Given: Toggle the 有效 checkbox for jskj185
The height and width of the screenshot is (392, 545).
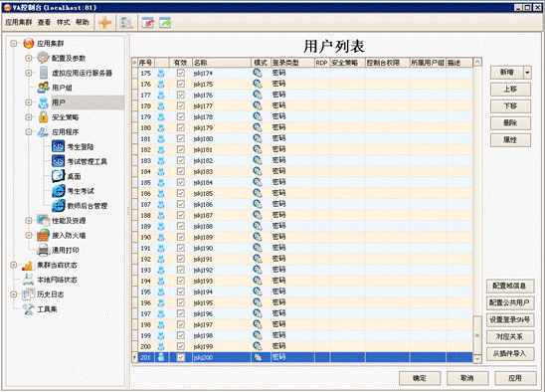Looking at the screenshot, I should click(x=181, y=193).
